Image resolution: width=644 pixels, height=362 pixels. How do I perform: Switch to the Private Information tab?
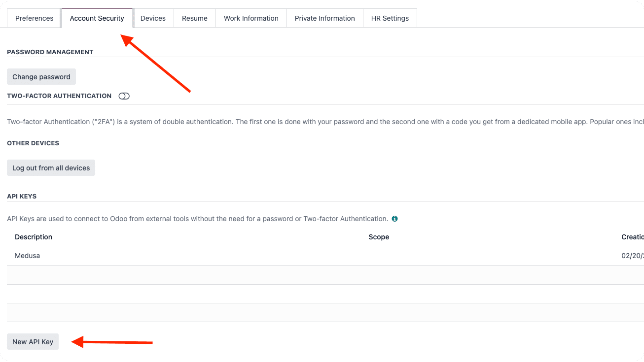[x=324, y=18]
